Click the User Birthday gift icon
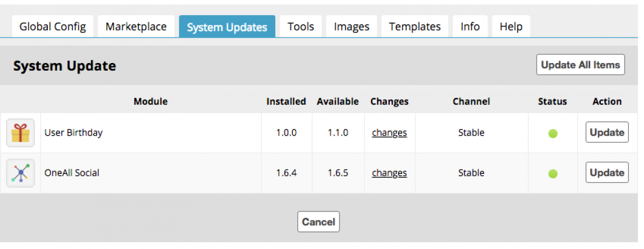The width and height of the screenshot is (644, 249). coord(21,133)
